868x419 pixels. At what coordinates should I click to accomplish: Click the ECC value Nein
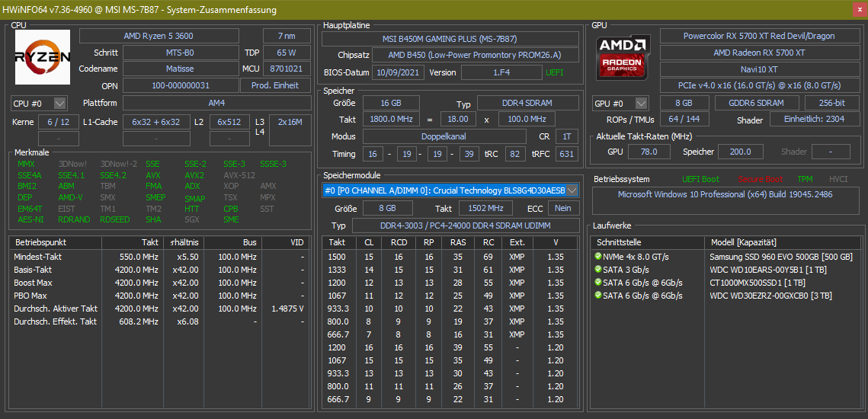(x=563, y=208)
